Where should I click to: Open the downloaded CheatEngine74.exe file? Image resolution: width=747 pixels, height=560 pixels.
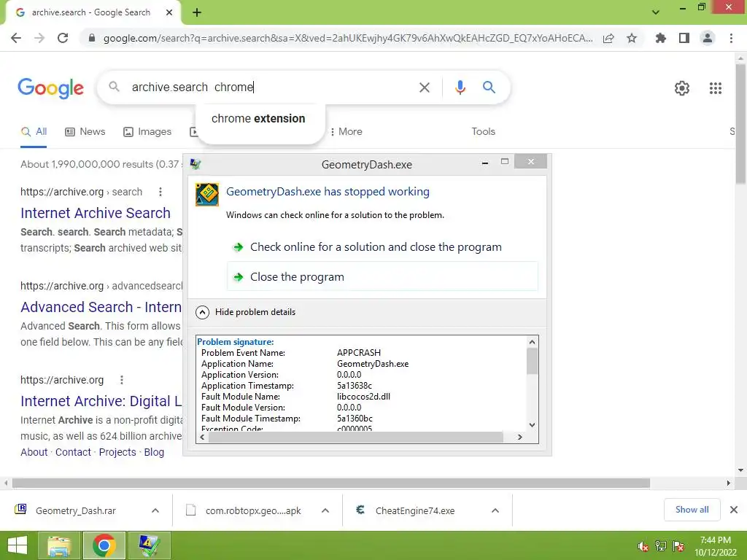click(x=414, y=511)
